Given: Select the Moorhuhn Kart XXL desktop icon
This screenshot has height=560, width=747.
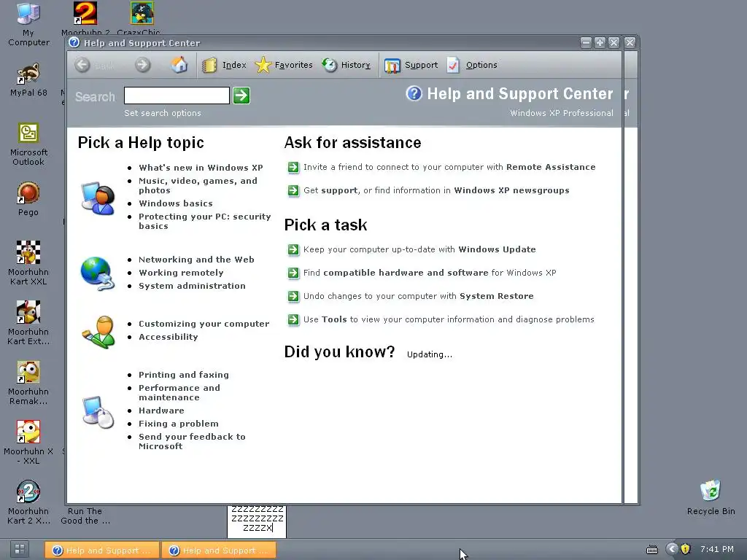Looking at the screenshot, I should pyautogui.click(x=28, y=263).
